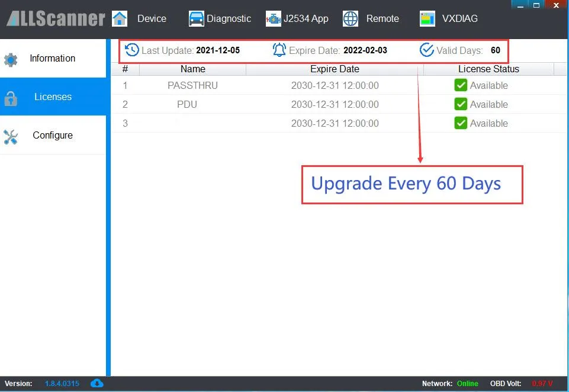Click row 3 expire date cell
The height and width of the screenshot is (392, 569).
(335, 123)
